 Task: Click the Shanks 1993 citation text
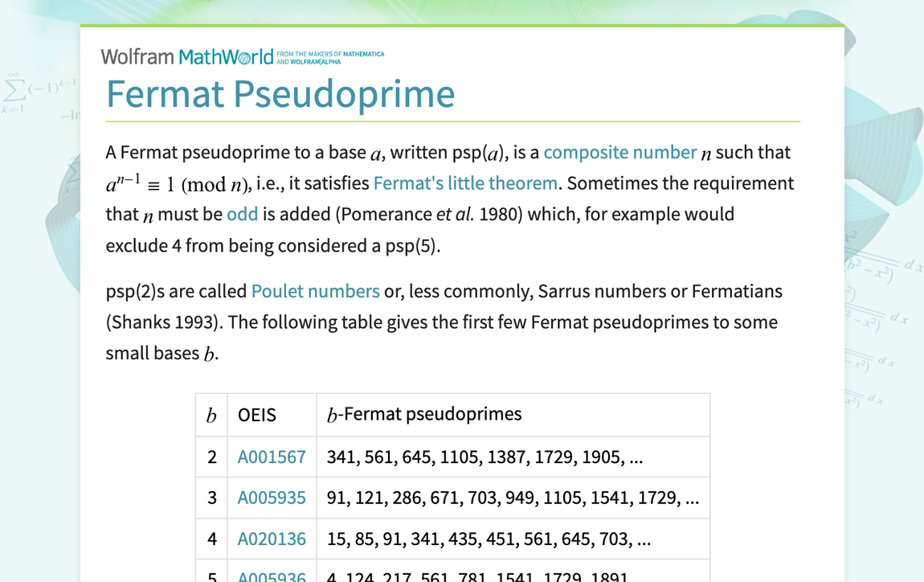click(163, 322)
